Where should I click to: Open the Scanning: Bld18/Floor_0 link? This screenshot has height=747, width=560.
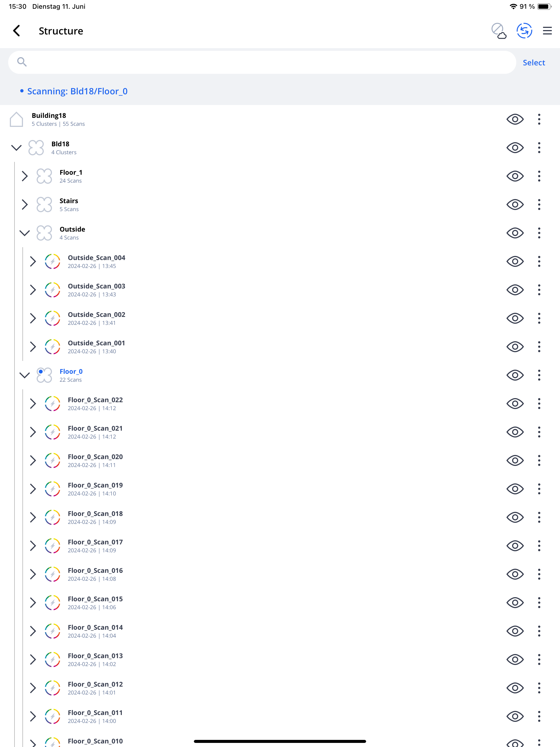77,91
